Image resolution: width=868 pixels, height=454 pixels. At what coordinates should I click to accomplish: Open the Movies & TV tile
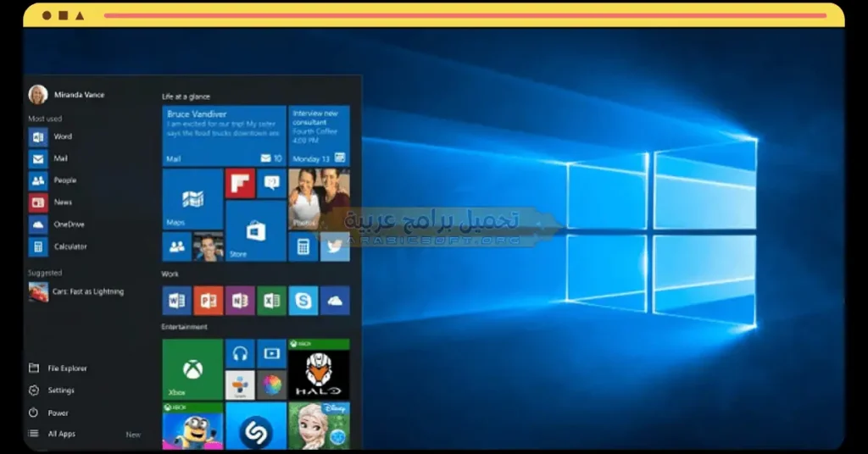coord(272,354)
